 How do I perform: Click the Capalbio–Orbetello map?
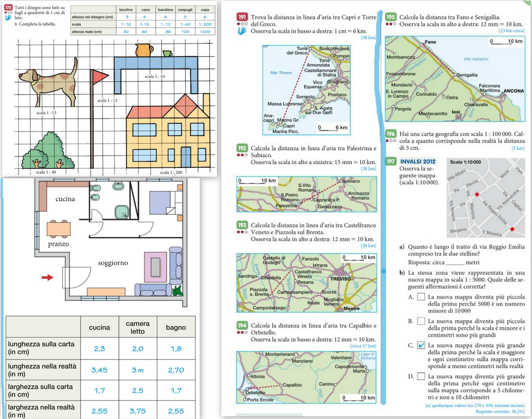[x=306, y=377]
